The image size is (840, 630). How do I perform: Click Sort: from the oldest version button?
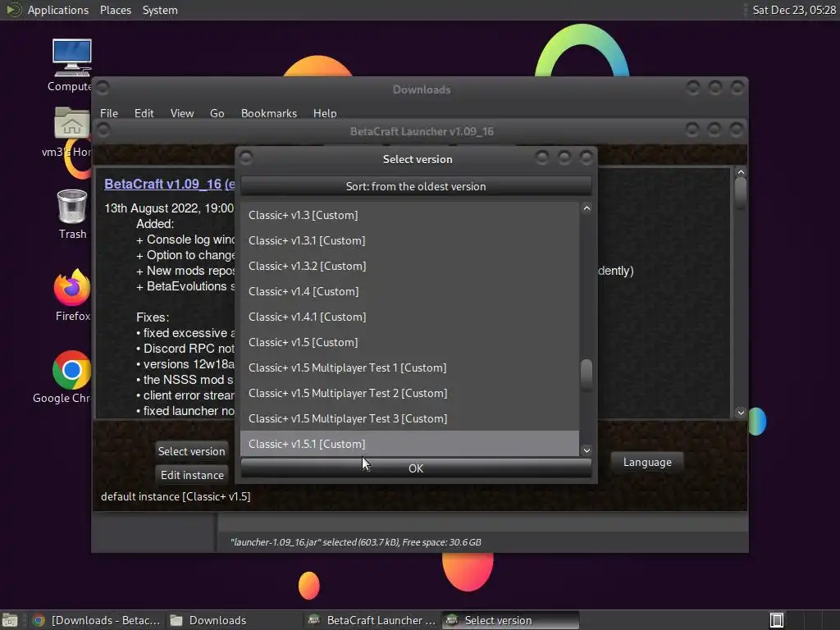[416, 186]
